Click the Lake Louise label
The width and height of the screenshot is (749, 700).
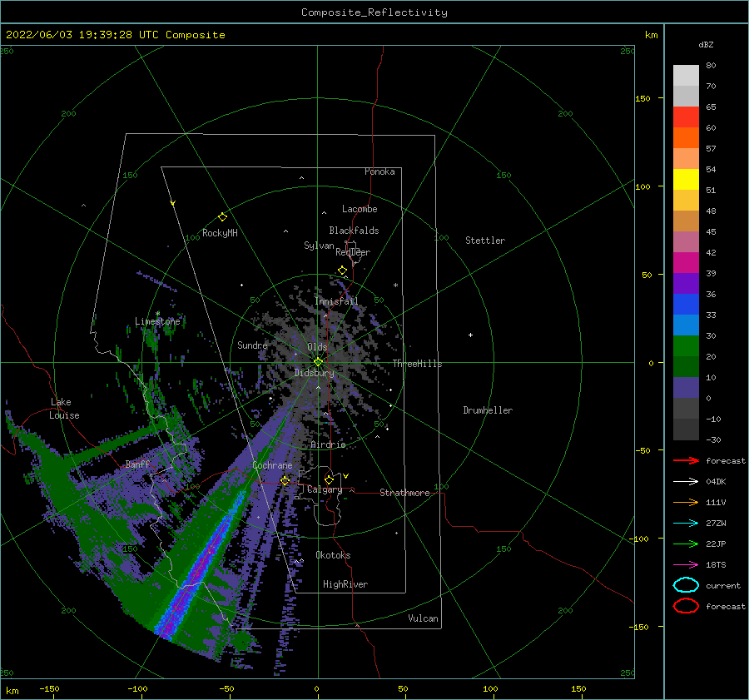pyautogui.click(x=64, y=409)
